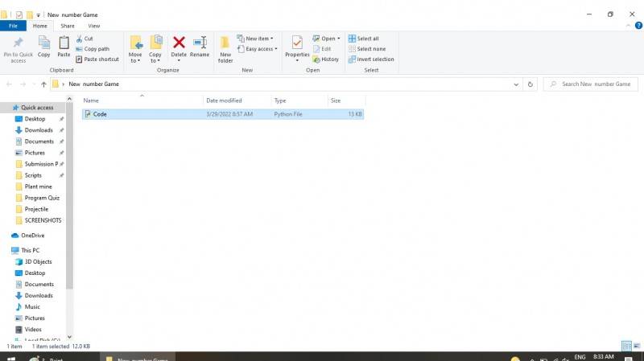Expand the New item dropdown
The image size is (644, 361).
coord(259,39)
